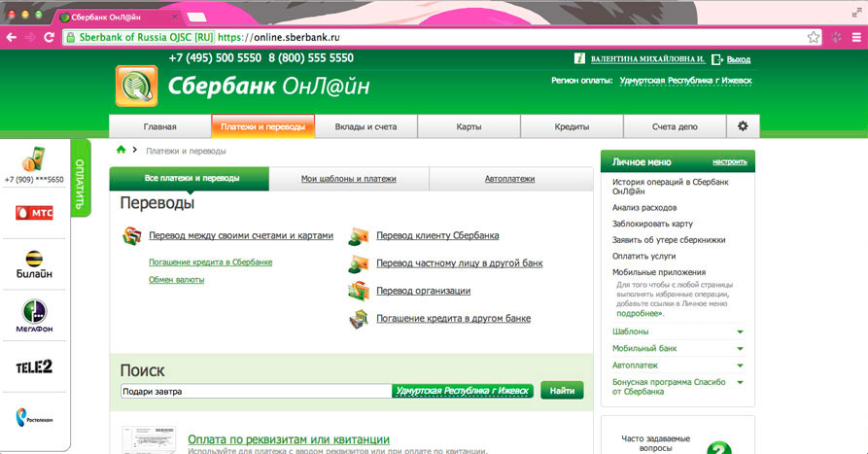Click the Выход logout link

click(x=739, y=59)
